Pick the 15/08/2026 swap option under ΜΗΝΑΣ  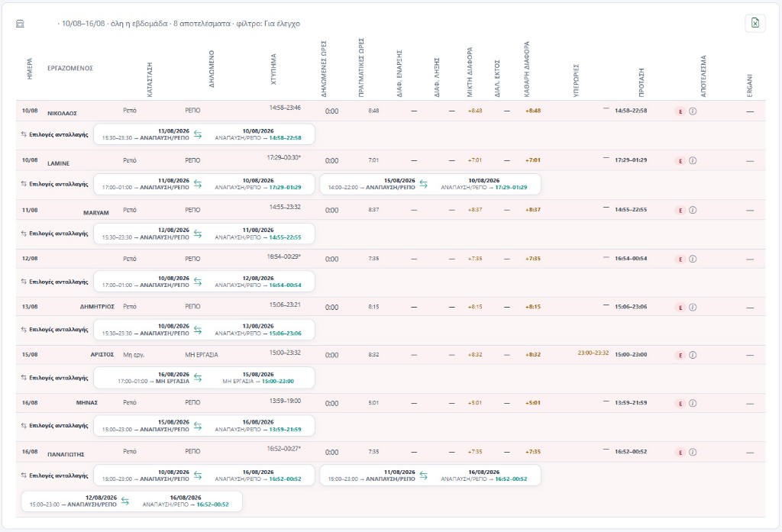point(204,425)
